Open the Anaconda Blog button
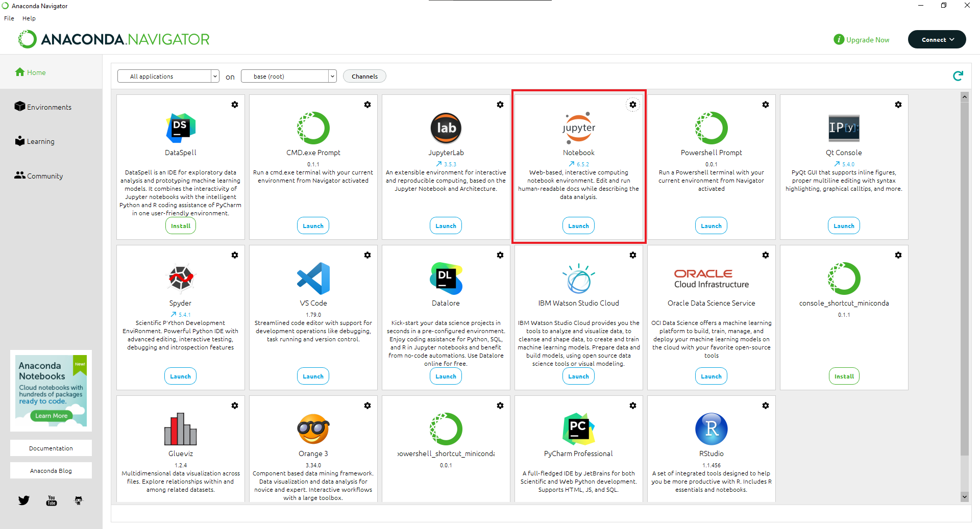This screenshot has height=529, width=980. (51, 470)
